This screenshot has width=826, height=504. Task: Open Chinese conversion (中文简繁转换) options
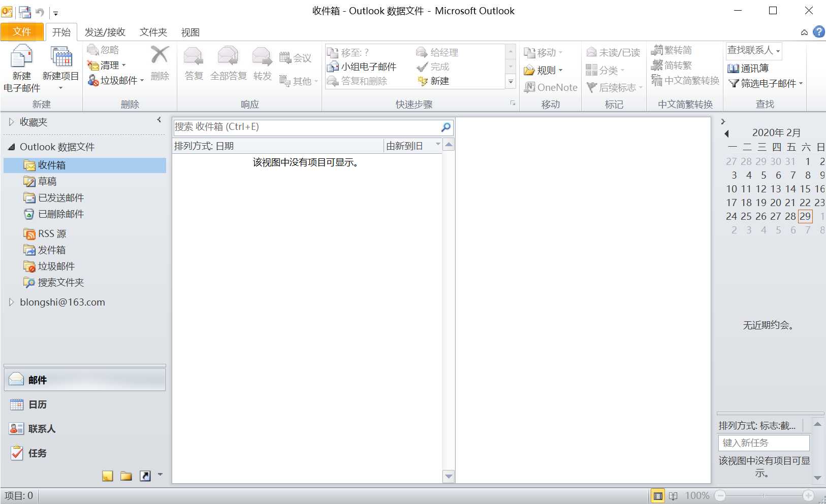coord(685,81)
